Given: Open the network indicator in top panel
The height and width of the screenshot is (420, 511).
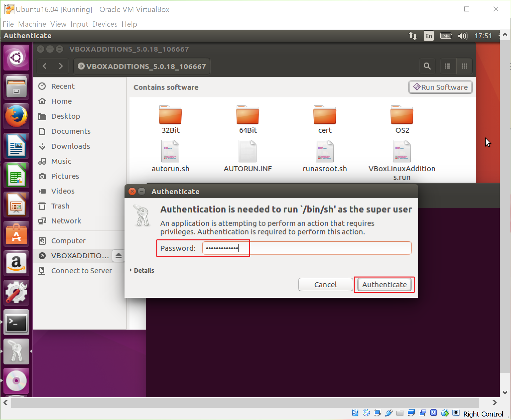Looking at the screenshot, I should pos(413,36).
